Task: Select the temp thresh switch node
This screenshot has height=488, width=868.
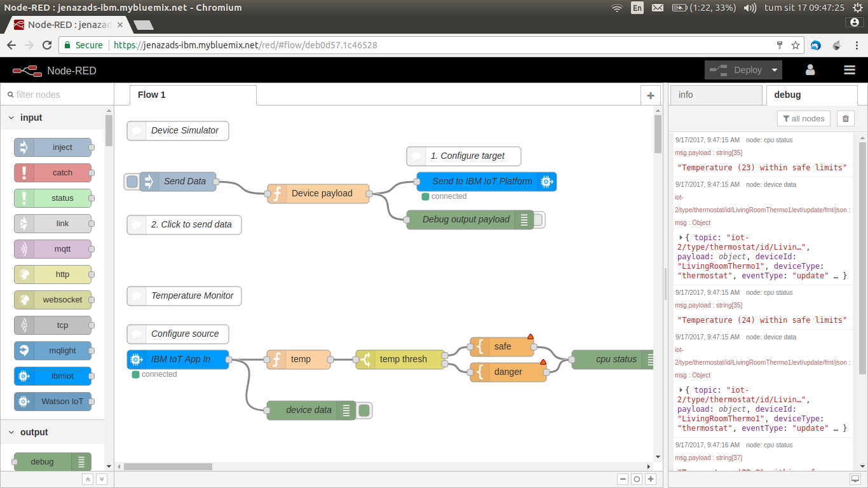Action: pyautogui.click(x=400, y=360)
